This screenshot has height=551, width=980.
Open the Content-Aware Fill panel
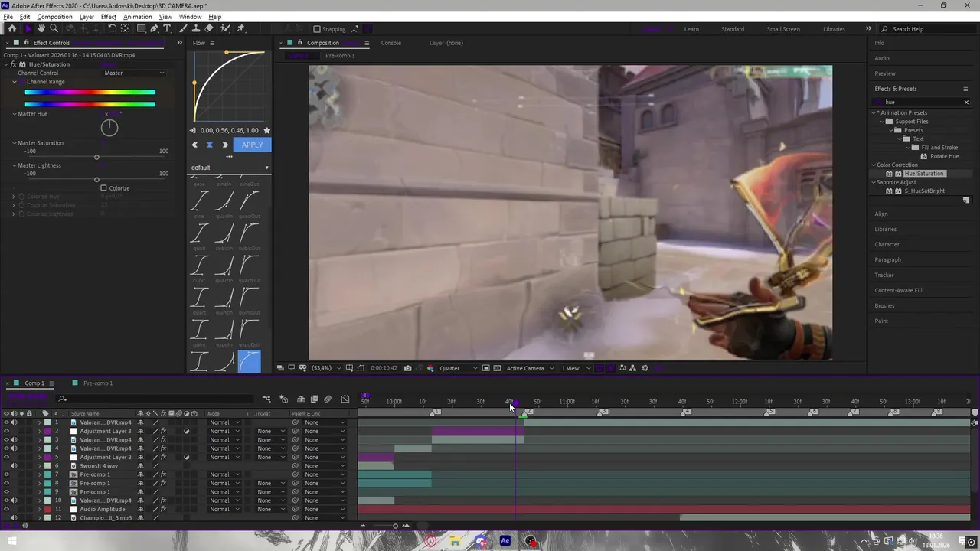pos(898,290)
